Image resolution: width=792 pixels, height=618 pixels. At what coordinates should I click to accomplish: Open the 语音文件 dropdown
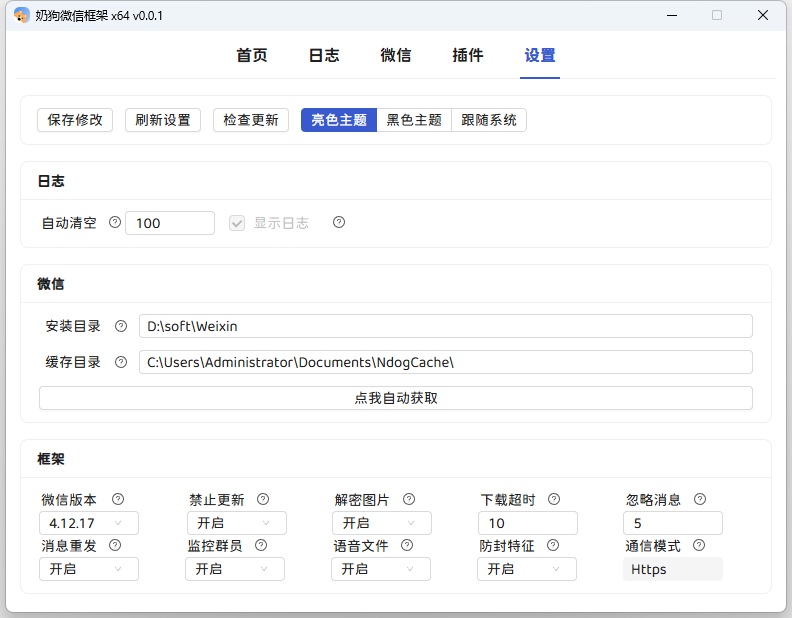coord(380,569)
